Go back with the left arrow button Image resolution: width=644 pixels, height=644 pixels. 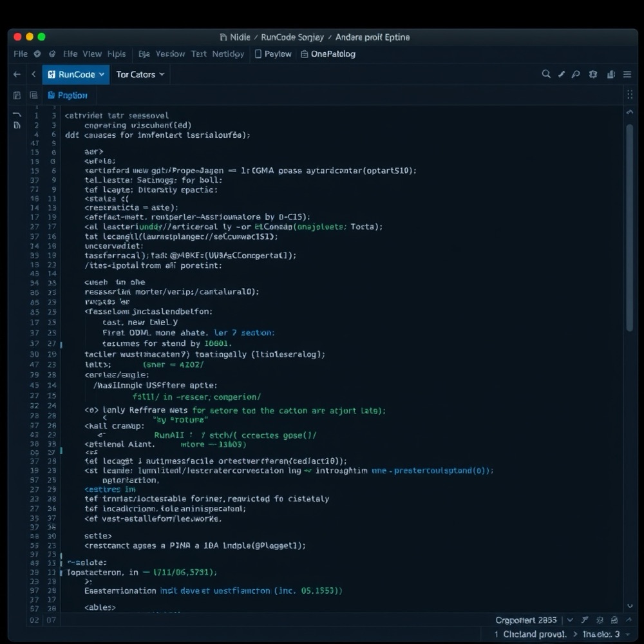coord(17,74)
